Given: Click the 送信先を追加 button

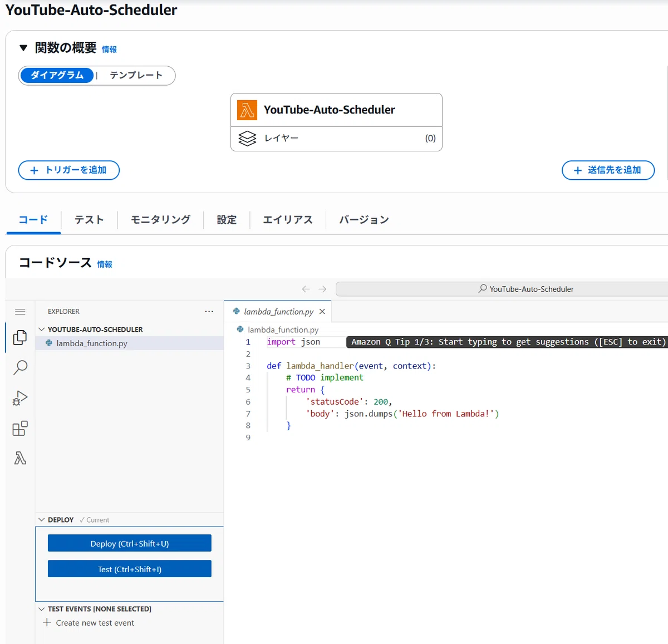Looking at the screenshot, I should [608, 170].
